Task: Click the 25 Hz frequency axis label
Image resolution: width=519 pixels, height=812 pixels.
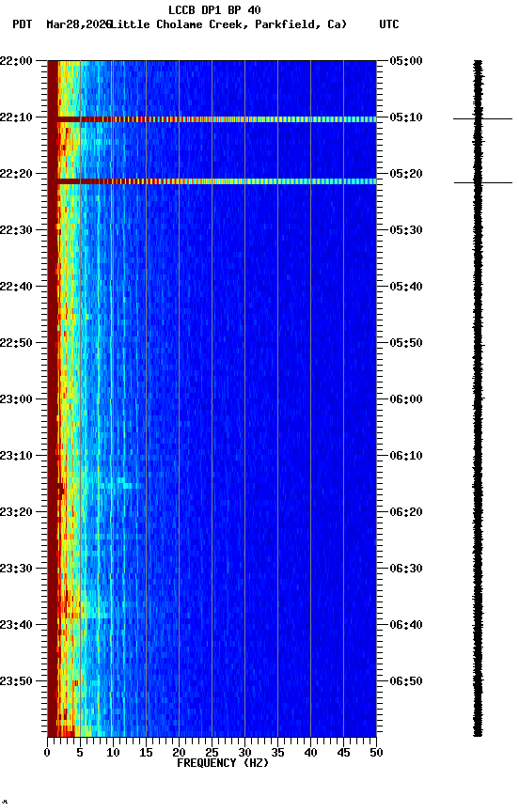Action: tap(212, 753)
